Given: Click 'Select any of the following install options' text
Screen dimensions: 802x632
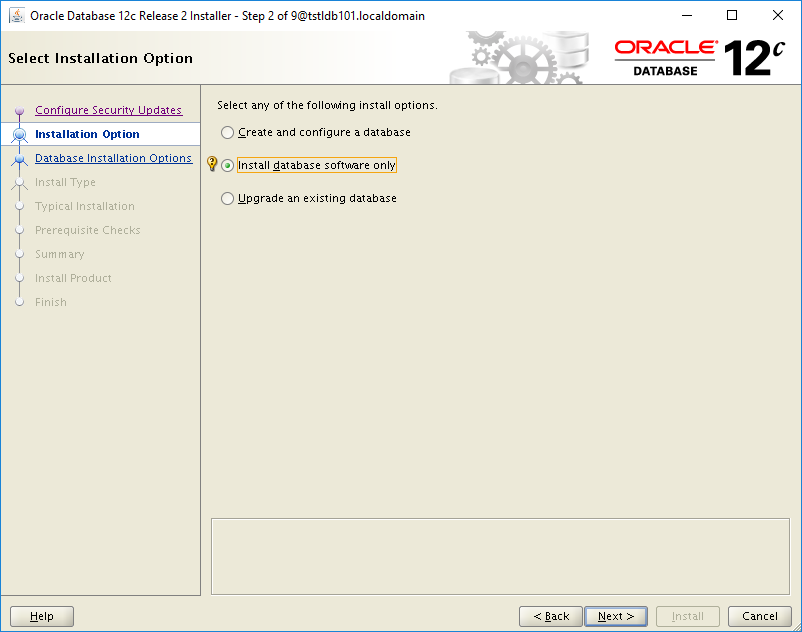Looking at the screenshot, I should click(x=327, y=105).
